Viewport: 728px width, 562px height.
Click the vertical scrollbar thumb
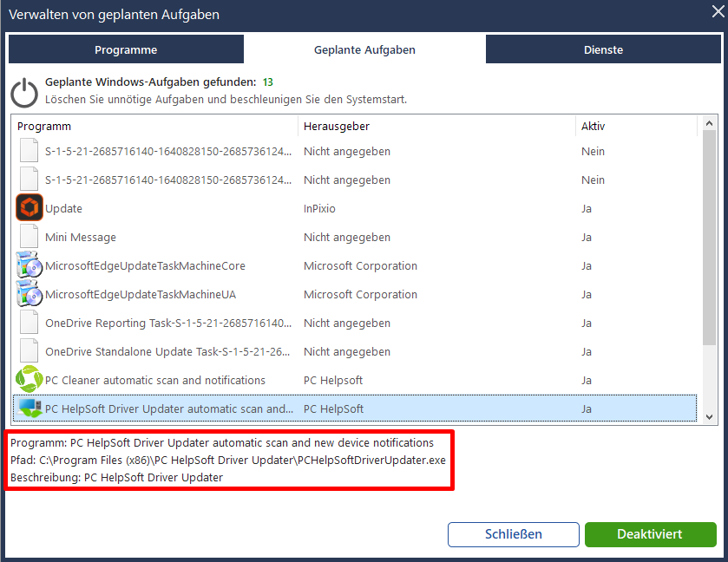[x=709, y=238]
